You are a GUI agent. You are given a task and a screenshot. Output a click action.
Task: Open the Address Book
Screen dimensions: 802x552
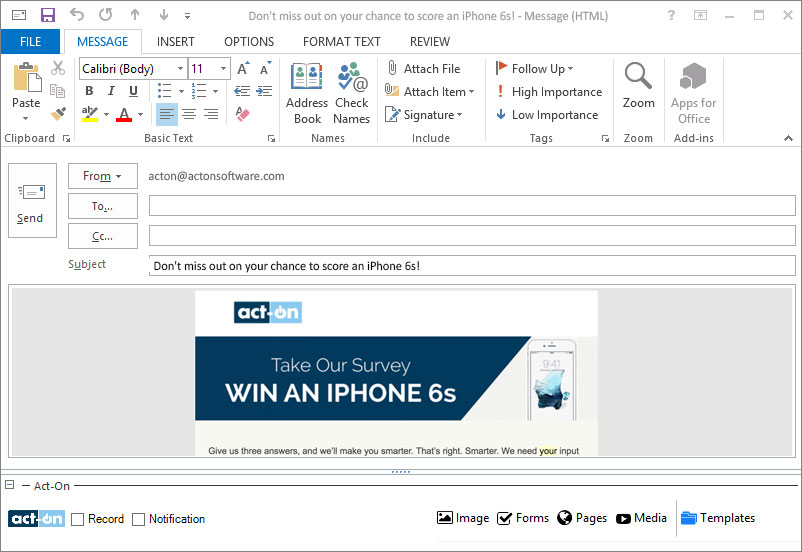[307, 94]
